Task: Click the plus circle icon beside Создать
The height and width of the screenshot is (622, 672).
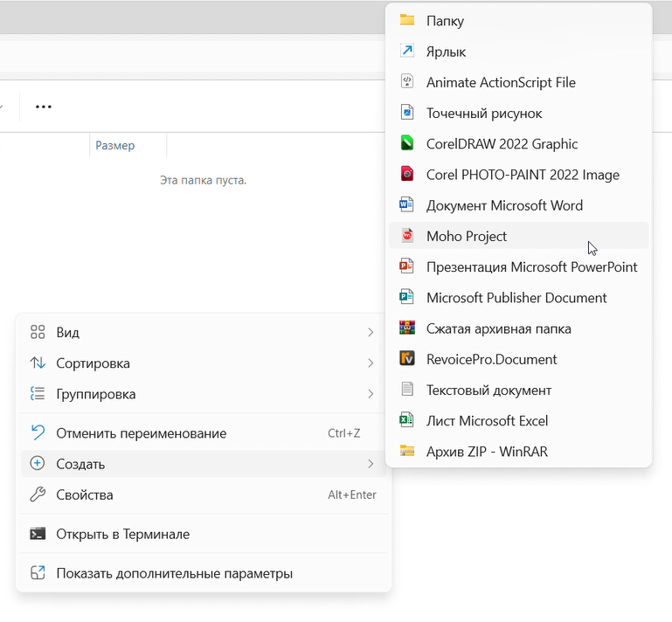Action: coord(38,464)
